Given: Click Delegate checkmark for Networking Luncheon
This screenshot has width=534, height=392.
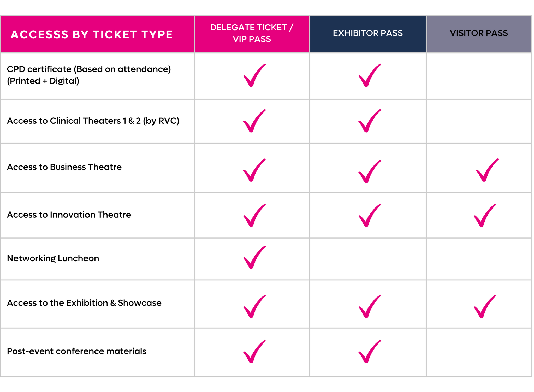Looking at the screenshot, I should coord(254,257).
